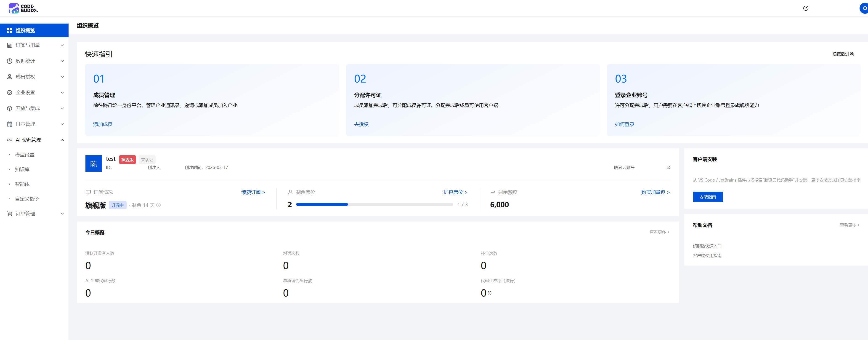The width and height of the screenshot is (868, 340).
Task: Click the CodeBuddy logo icon
Action: (x=14, y=8)
